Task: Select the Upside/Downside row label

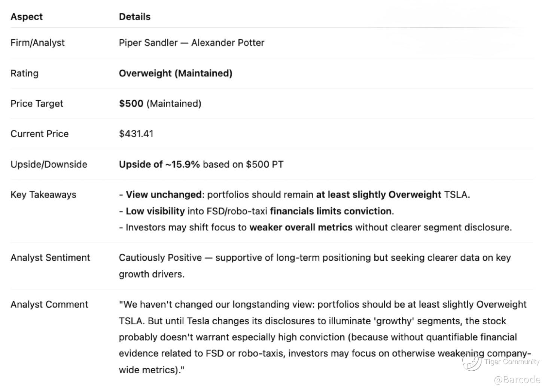Action: click(x=49, y=164)
